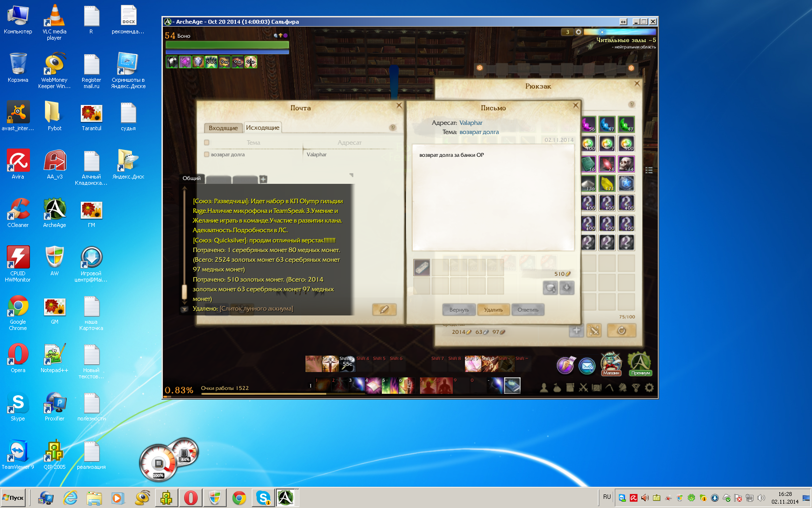Screen dimensions: 812x508
Task: Click the help question mark in Почта
Action: coord(393,128)
